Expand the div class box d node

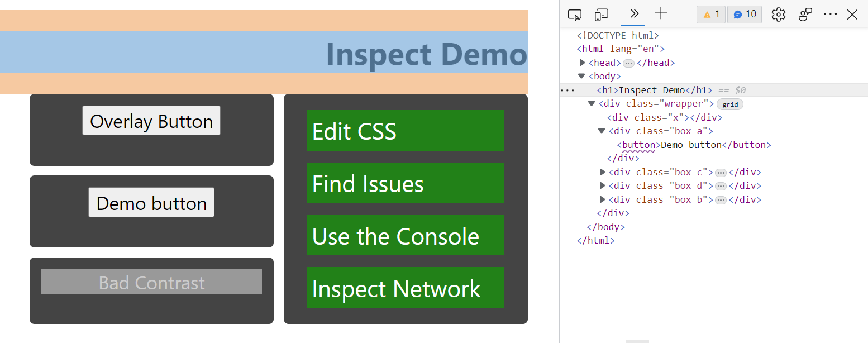(602, 185)
